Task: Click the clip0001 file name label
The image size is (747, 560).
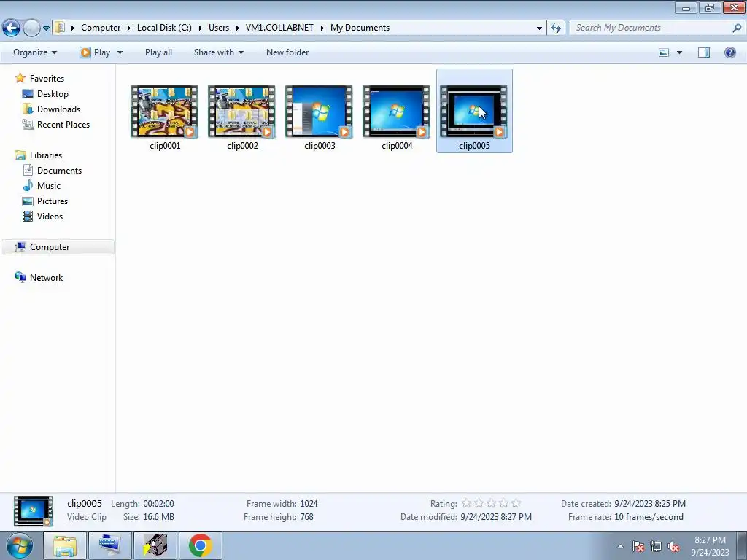Action: click(x=165, y=146)
